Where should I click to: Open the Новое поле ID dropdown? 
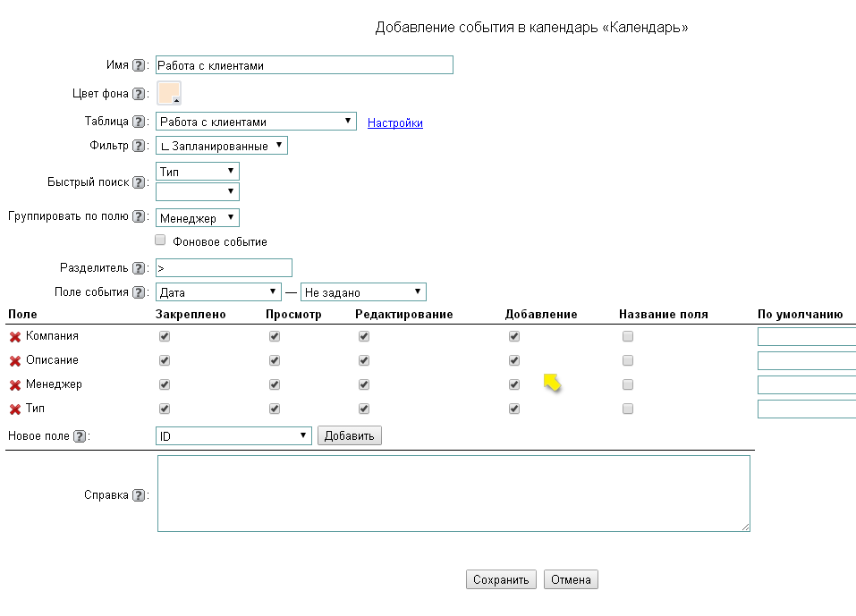(233, 435)
